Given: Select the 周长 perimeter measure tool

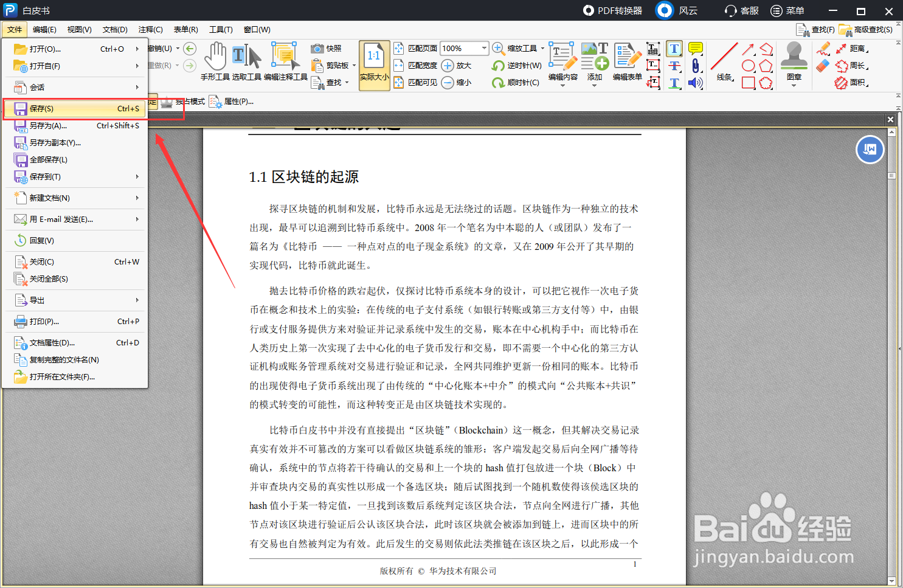Looking at the screenshot, I should coord(851,66).
